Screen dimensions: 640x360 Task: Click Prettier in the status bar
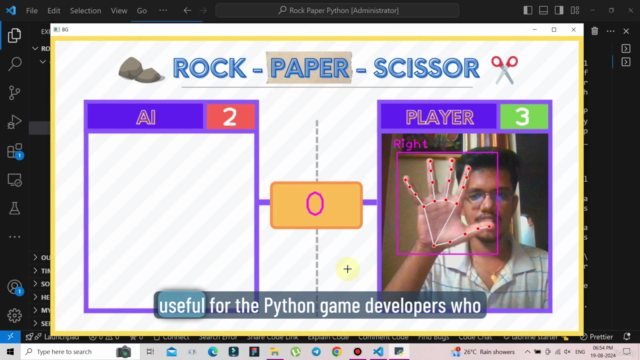pos(597,337)
